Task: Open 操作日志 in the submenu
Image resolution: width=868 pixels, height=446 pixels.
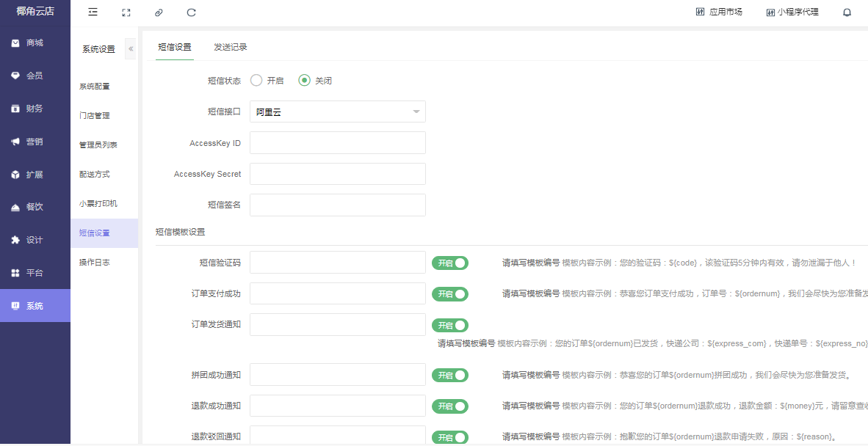Action: (x=95, y=263)
